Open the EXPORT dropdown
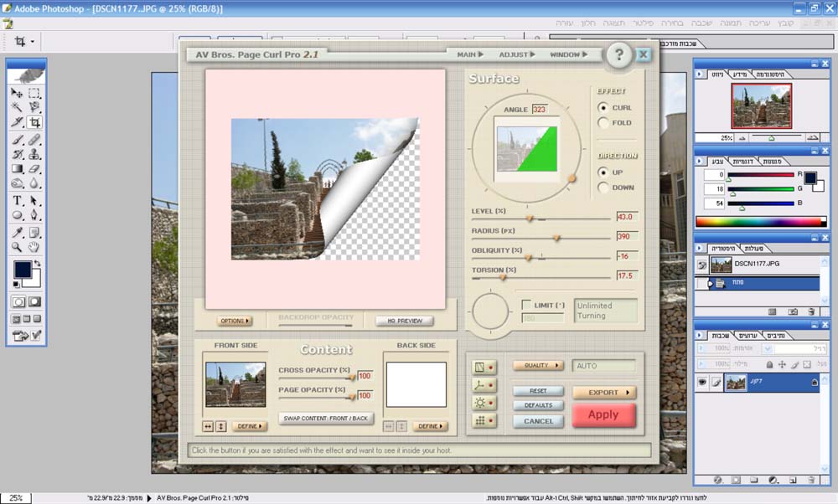This screenshot has width=838, height=504. coord(604,393)
